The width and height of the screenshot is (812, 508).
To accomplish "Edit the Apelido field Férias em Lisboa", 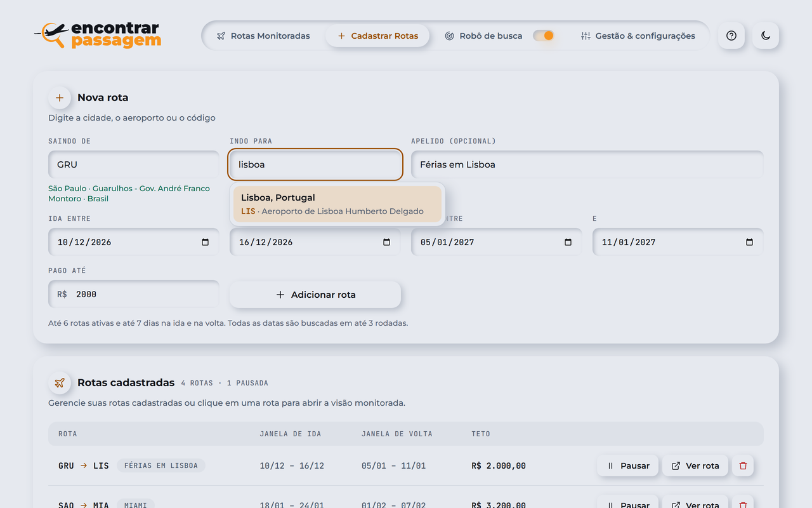I will (x=587, y=164).
